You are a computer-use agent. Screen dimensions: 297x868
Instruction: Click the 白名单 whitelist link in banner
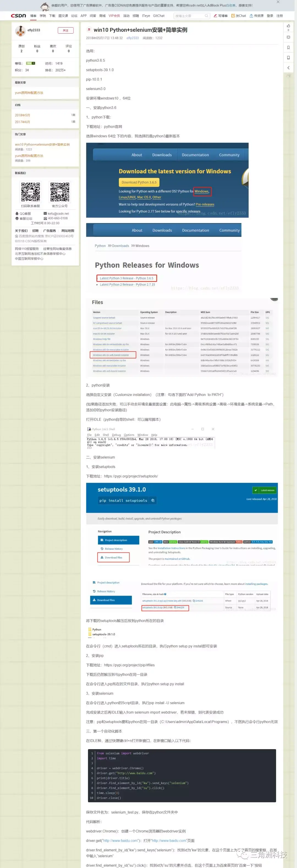231,6
